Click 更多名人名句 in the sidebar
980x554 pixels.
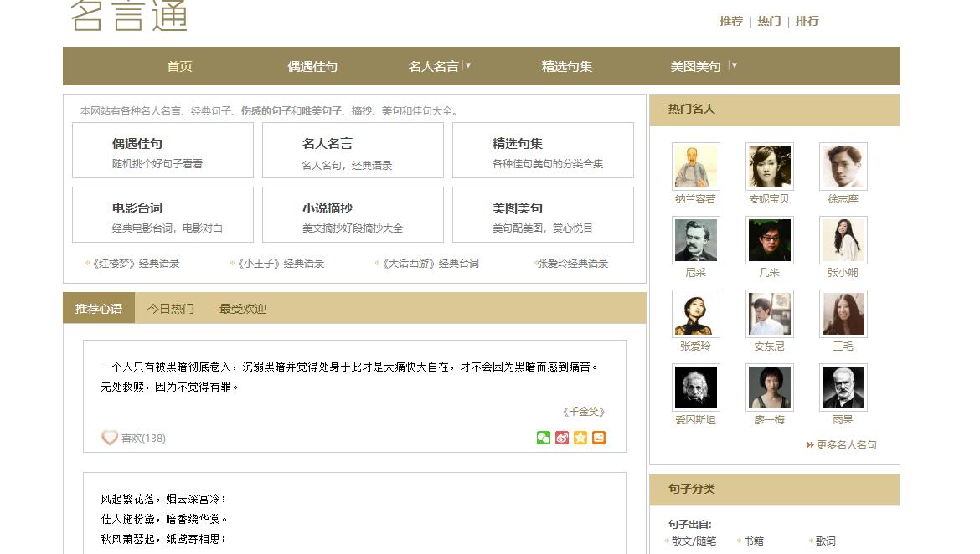point(843,444)
